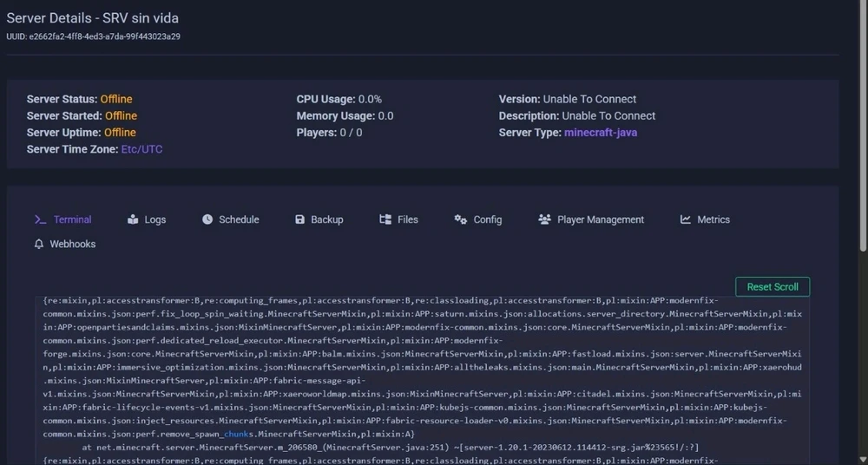Click the Terminal prompt icon
868x465 pixels.
point(40,219)
